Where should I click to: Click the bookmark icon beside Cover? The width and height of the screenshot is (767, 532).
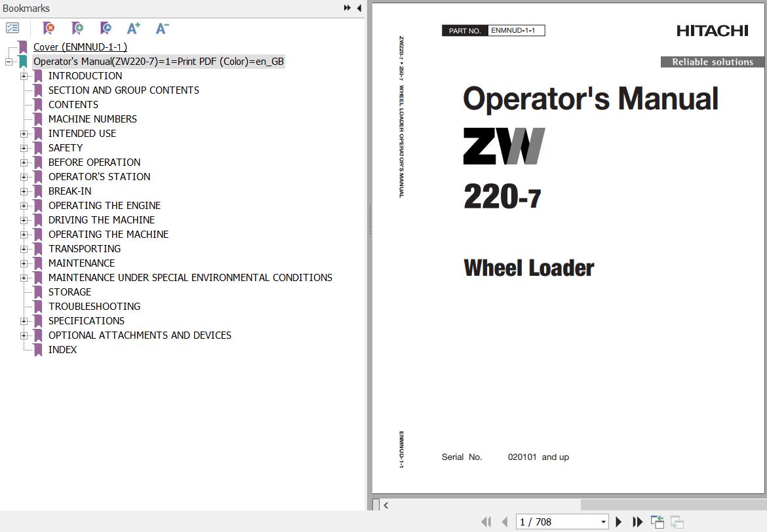tap(22, 47)
